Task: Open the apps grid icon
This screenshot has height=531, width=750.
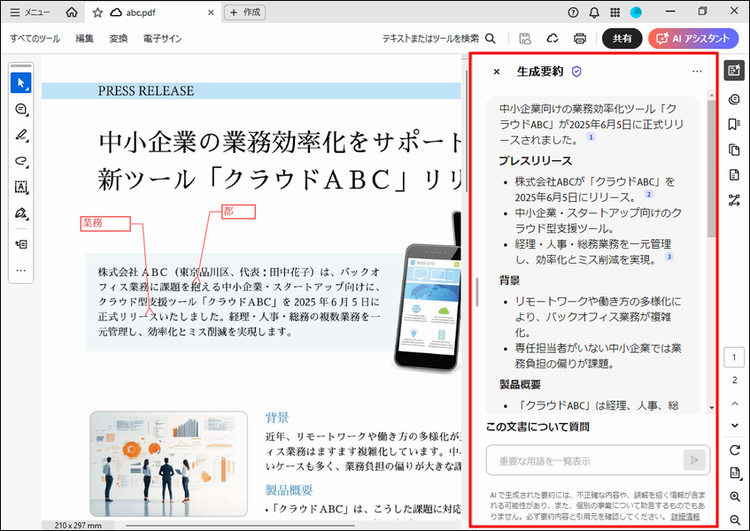Action: click(615, 13)
